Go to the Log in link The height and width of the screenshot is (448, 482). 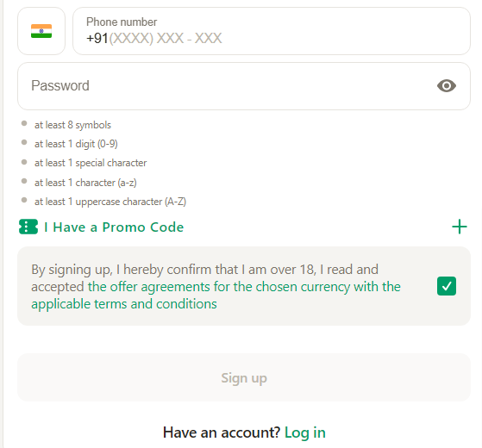[305, 432]
